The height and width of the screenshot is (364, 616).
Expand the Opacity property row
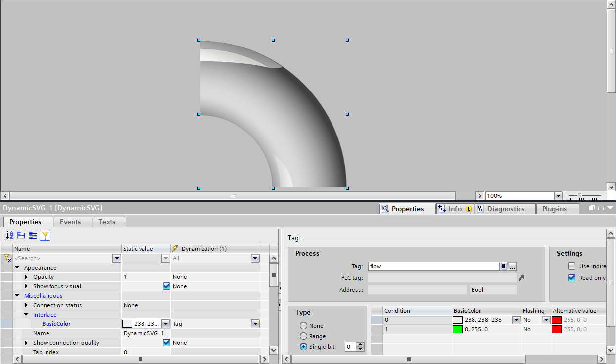[27, 277]
